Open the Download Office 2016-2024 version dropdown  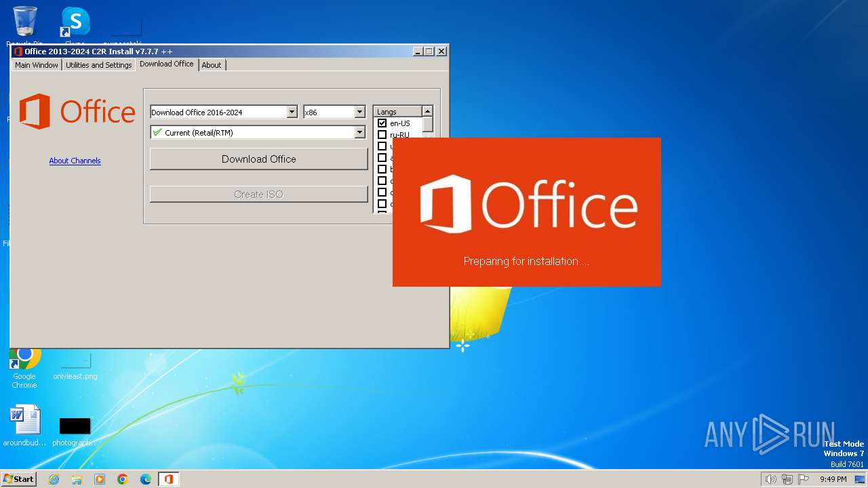tap(292, 113)
